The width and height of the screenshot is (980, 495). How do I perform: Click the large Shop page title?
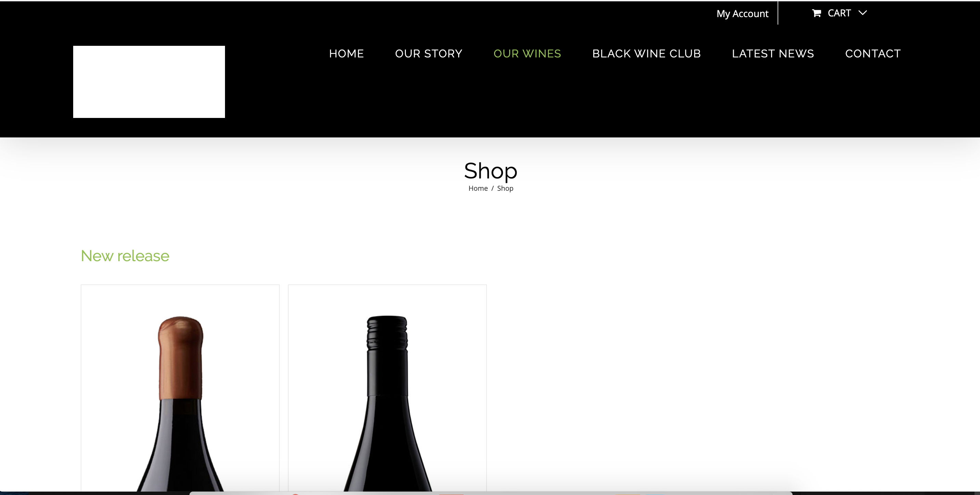(490, 171)
